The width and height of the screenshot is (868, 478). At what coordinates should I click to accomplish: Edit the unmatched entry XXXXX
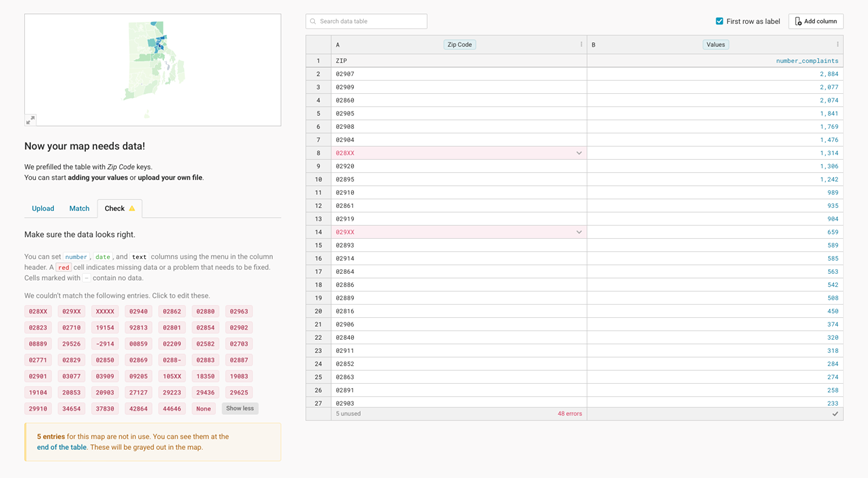(x=105, y=312)
